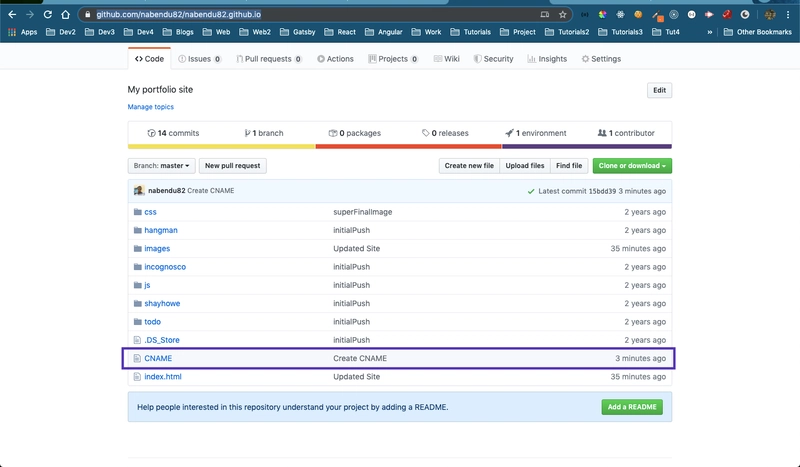The height and width of the screenshot is (467, 800).
Task: Open browser home page icon
Action: (x=65, y=15)
